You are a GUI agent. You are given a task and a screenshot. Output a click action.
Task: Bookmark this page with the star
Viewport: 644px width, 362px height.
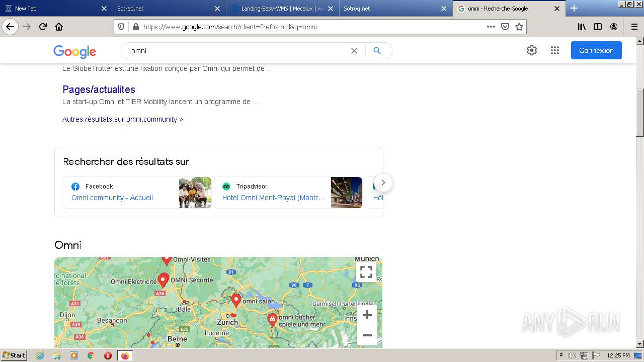click(519, 27)
